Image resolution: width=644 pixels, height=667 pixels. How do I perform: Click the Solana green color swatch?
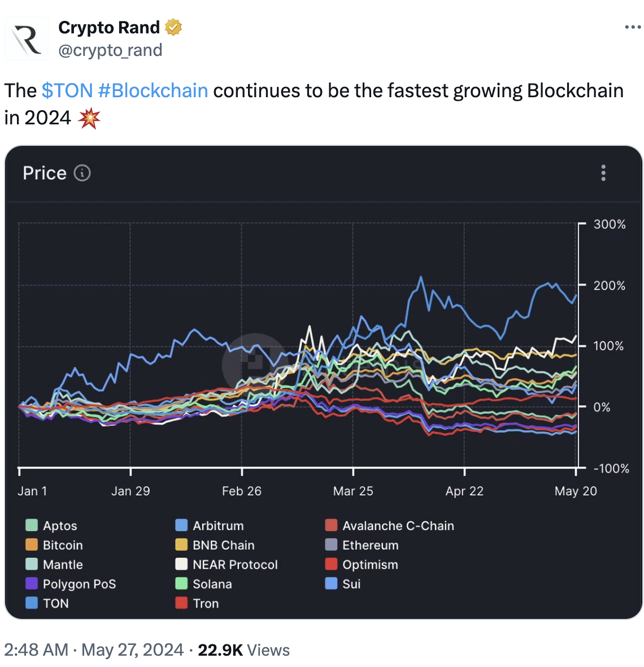(181, 583)
